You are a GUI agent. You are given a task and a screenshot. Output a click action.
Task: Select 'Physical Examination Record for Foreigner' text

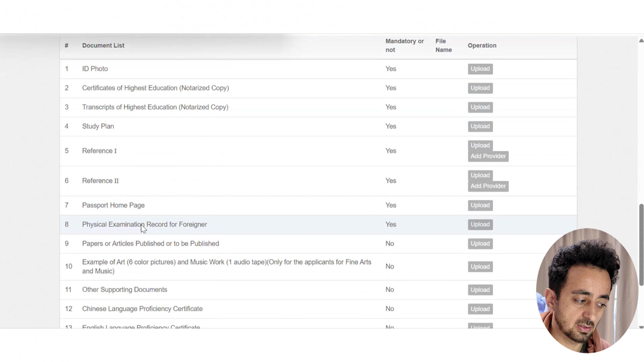pos(145,224)
